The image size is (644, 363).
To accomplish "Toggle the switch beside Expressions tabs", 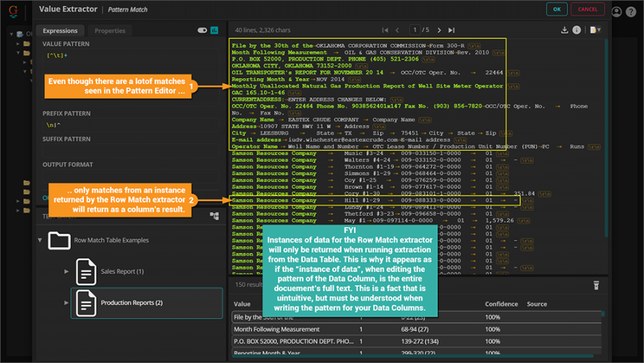I will click(202, 31).
